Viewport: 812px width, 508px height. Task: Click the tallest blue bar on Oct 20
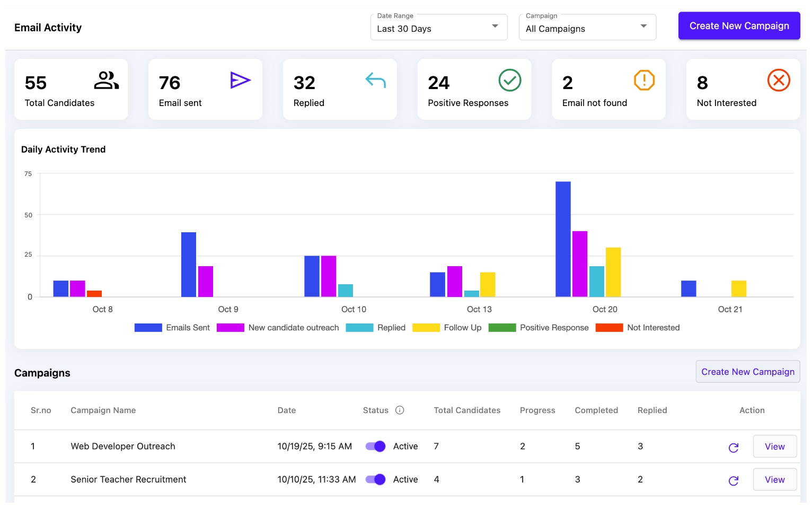[562, 239]
